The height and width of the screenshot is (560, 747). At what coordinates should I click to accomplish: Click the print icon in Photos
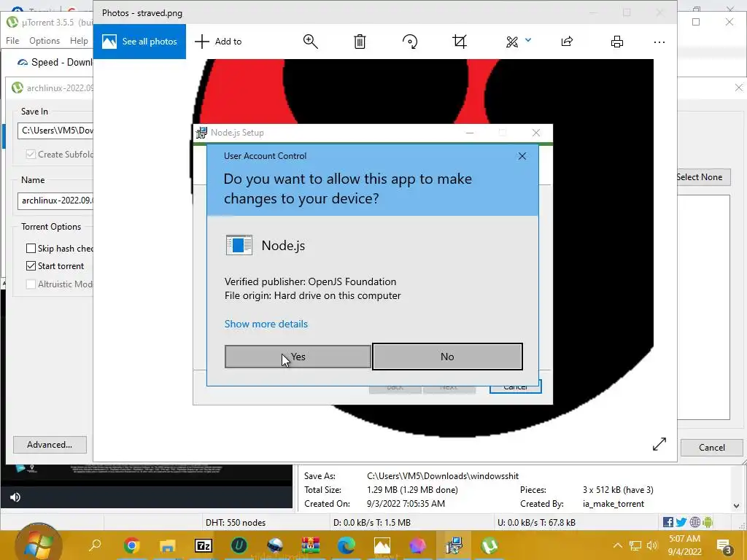(617, 42)
